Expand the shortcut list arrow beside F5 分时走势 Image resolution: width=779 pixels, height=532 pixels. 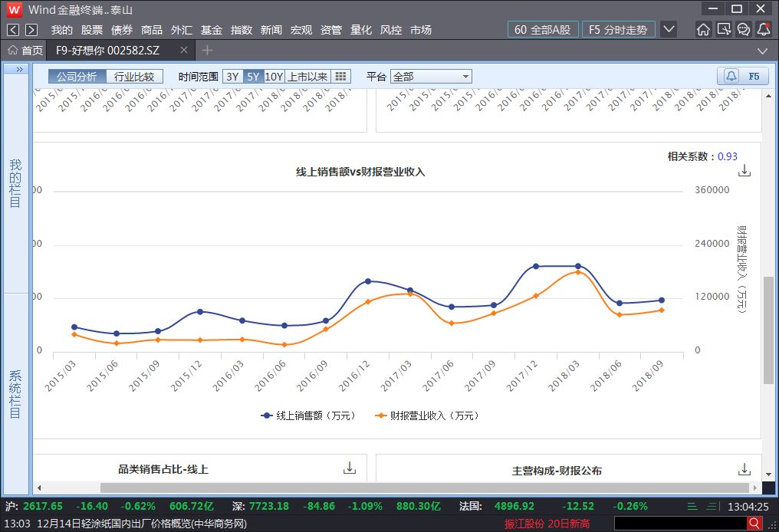pyautogui.click(x=669, y=30)
